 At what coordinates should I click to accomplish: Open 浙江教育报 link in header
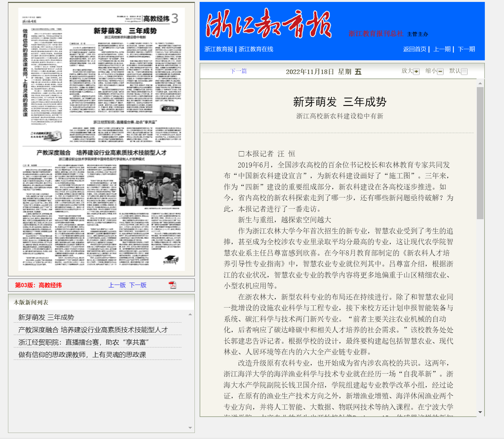point(219,49)
